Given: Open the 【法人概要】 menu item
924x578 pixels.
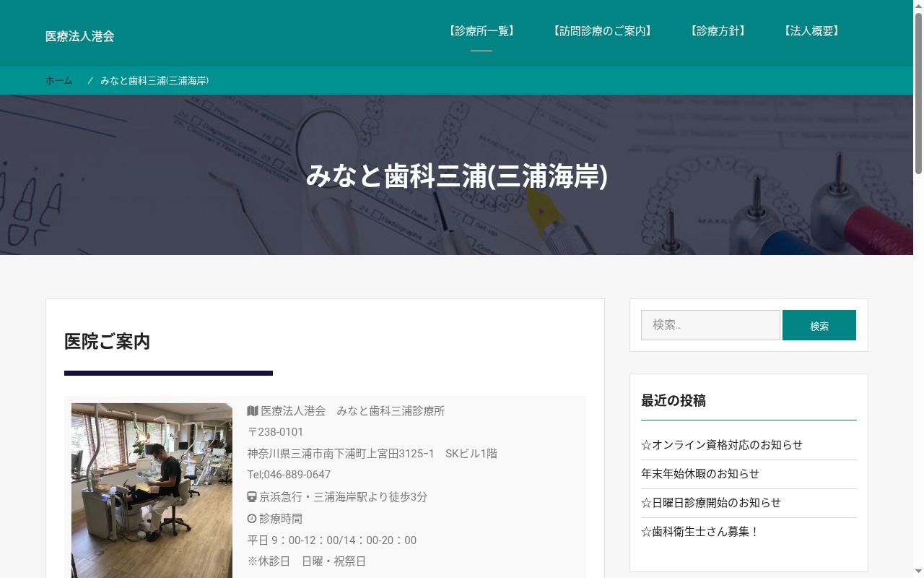Looking at the screenshot, I should 811,31.
